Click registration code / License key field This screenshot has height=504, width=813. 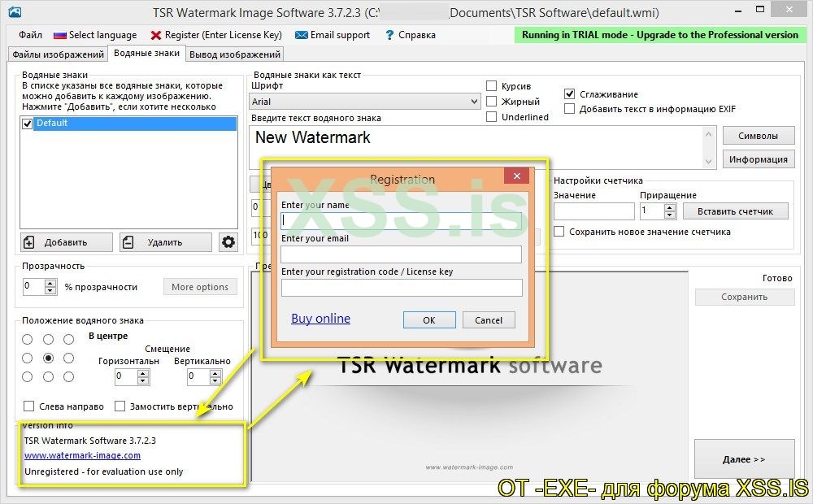pos(402,287)
